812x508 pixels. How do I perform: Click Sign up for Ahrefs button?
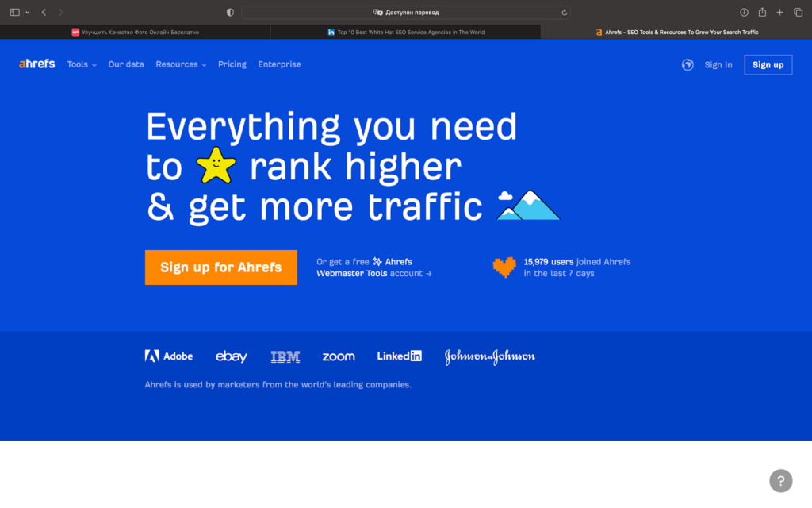(x=221, y=267)
